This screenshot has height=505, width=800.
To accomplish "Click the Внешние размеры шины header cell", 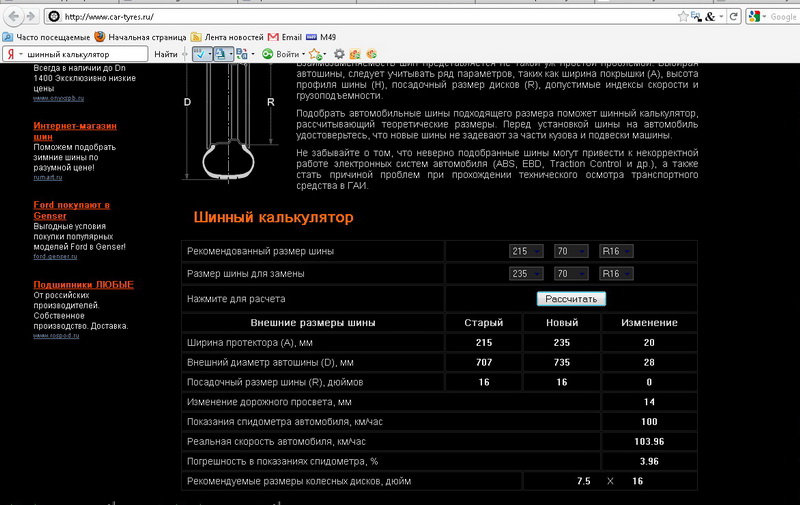I will [313, 323].
